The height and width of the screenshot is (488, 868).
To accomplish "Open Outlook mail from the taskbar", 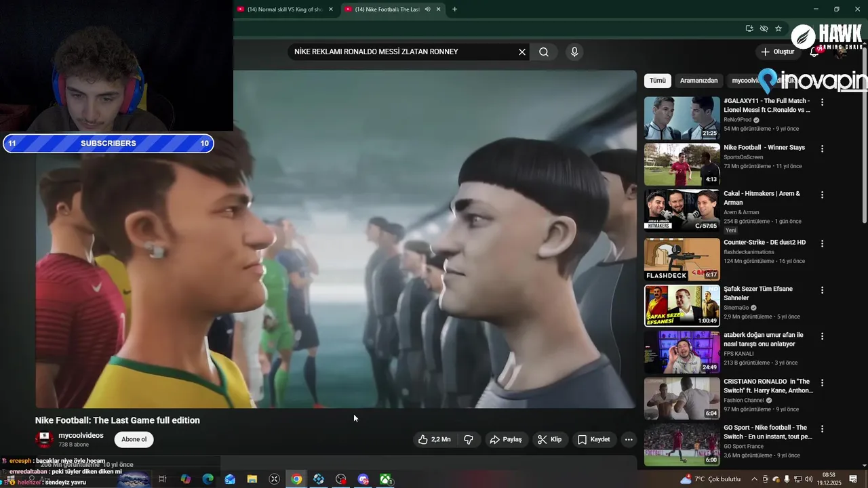I will pyautogui.click(x=230, y=479).
